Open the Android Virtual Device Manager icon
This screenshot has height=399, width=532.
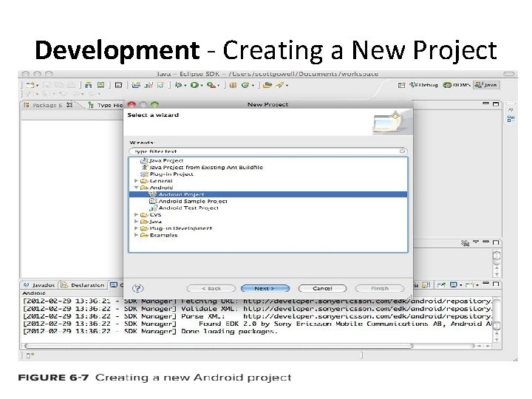[100, 85]
